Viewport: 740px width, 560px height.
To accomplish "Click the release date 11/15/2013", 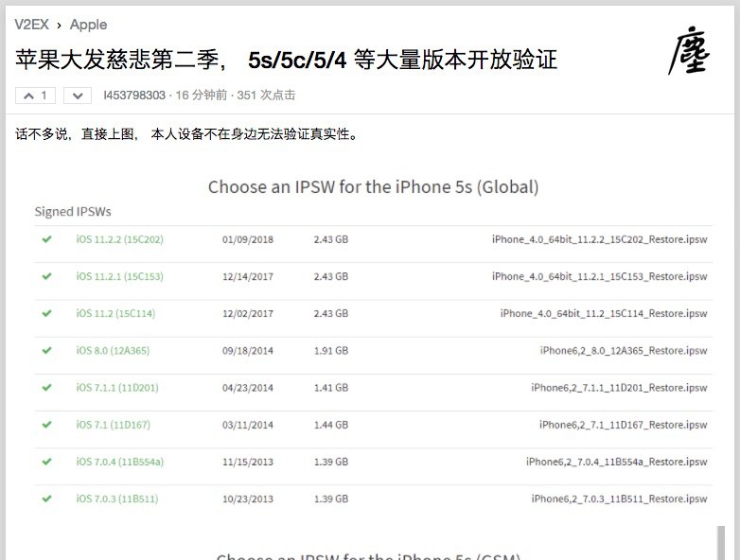I will [248, 462].
